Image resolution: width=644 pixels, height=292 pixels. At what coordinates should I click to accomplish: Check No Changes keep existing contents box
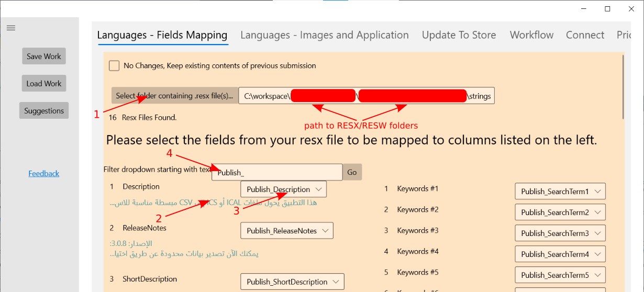tap(114, 66)
